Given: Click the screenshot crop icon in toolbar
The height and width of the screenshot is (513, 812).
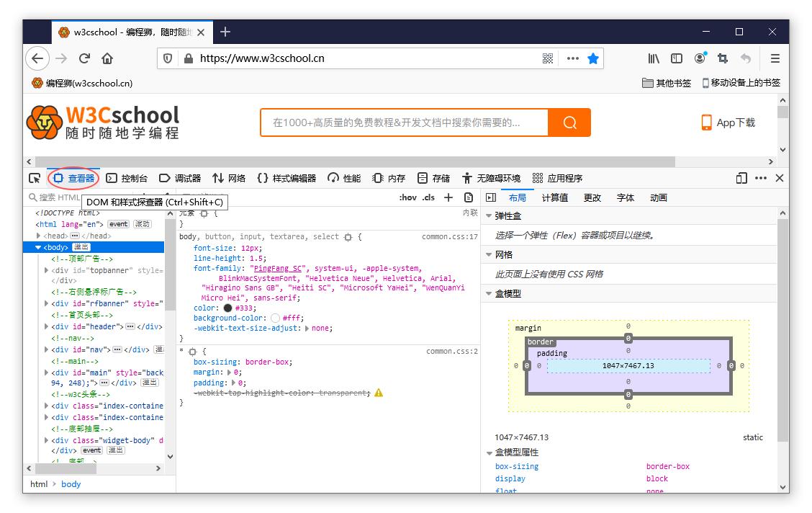Looking at the screenshot, I should click(x=723, y=58).
